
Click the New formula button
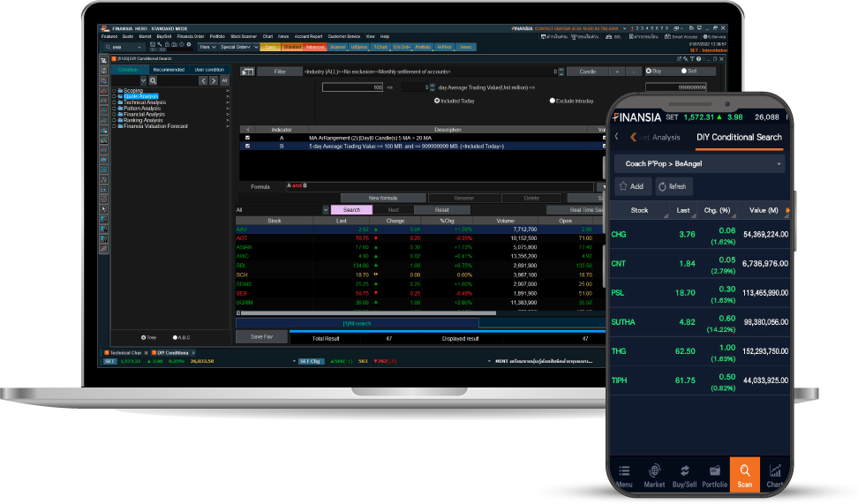[x=383, y=198]
